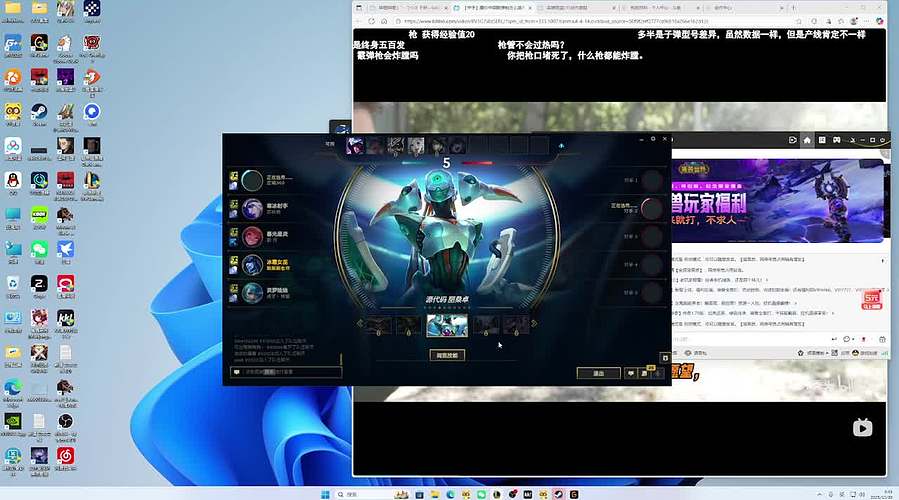Open a new browser tab with plus

794,8
